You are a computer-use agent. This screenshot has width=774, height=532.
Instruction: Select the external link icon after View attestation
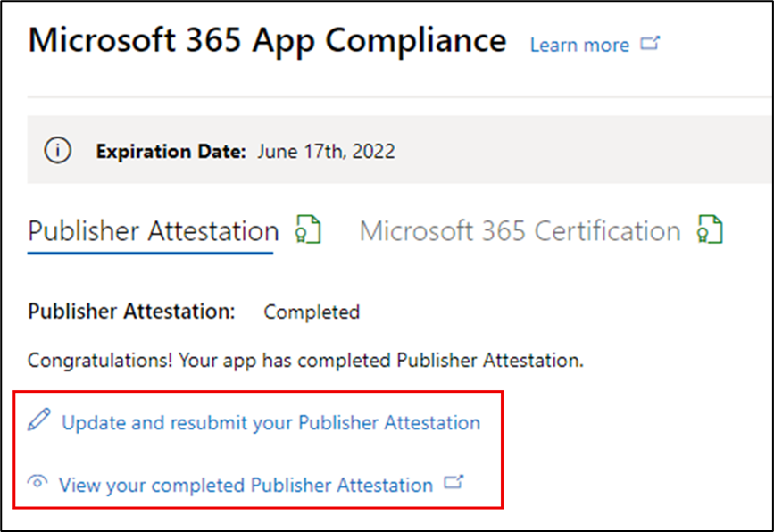[x=454, y=480]
